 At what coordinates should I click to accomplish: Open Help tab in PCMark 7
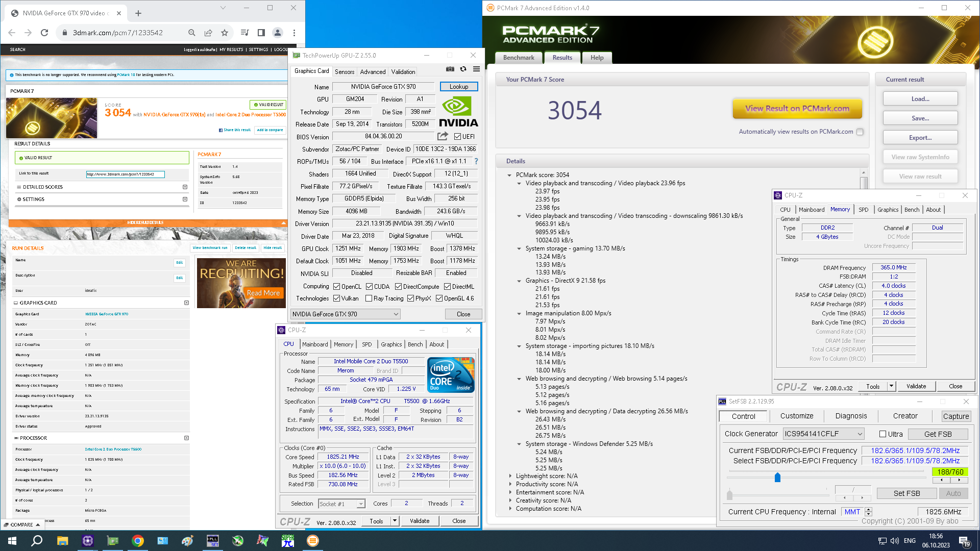point(597,58)
